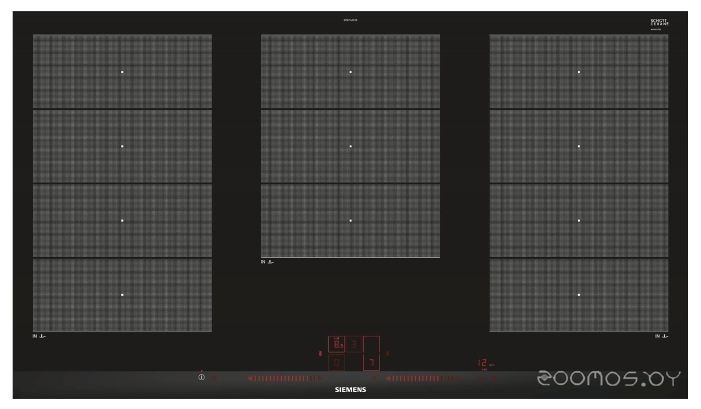Screen dimensions: 701x409
Task: Tap the top center cooking zone marker
Action: [x=350, y=72]
